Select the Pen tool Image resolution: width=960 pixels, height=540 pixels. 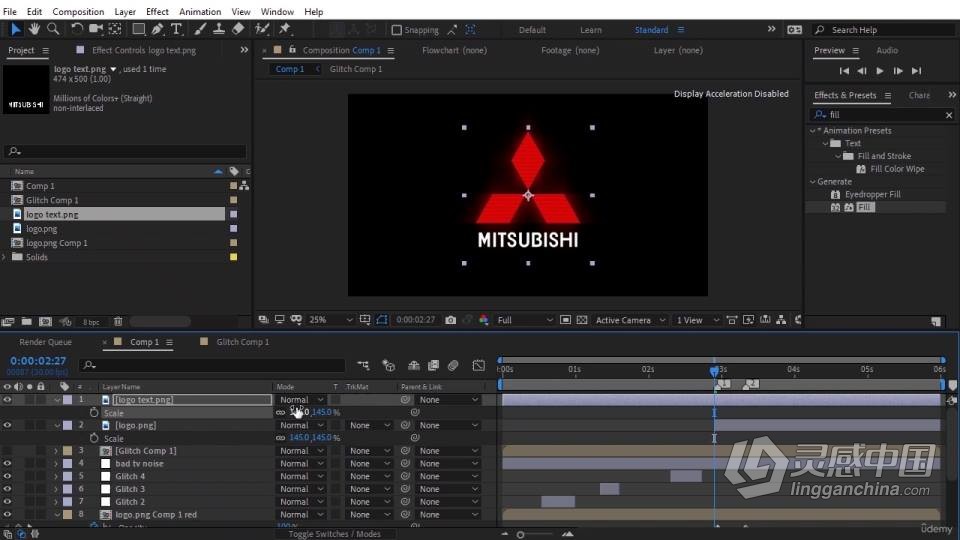pyautogui.click(x=157, y=29)
